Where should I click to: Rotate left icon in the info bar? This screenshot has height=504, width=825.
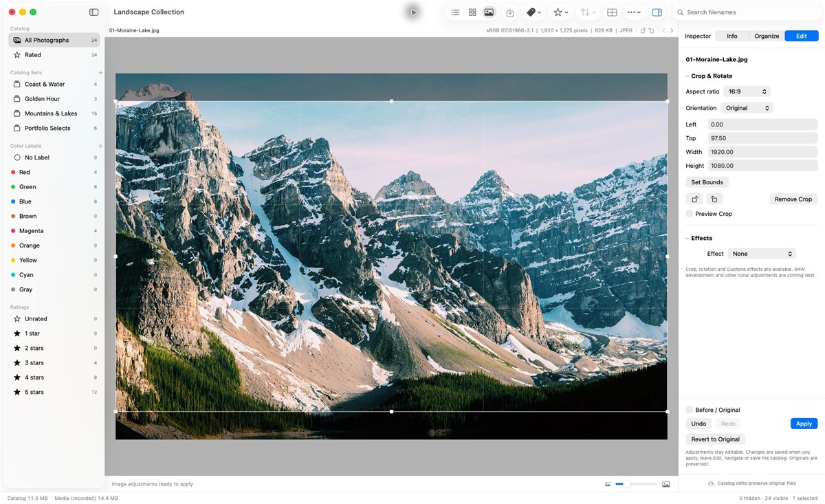click(643, 30)
